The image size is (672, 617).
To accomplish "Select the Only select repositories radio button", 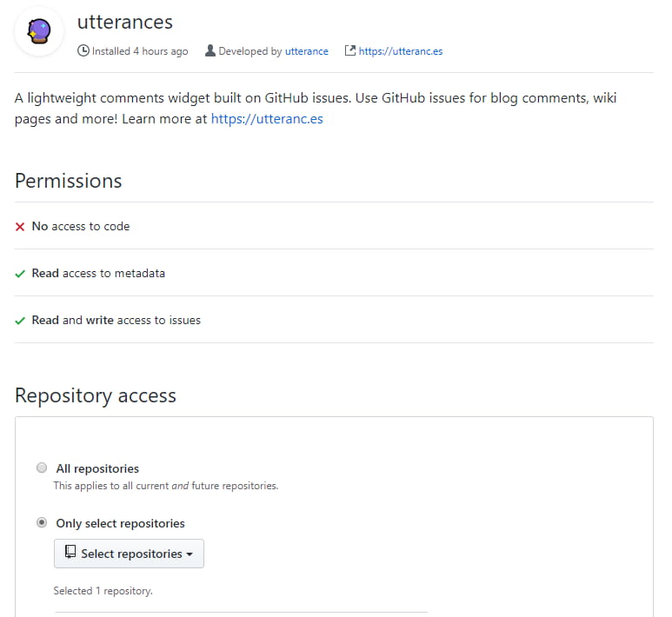I will coord(42,522).
